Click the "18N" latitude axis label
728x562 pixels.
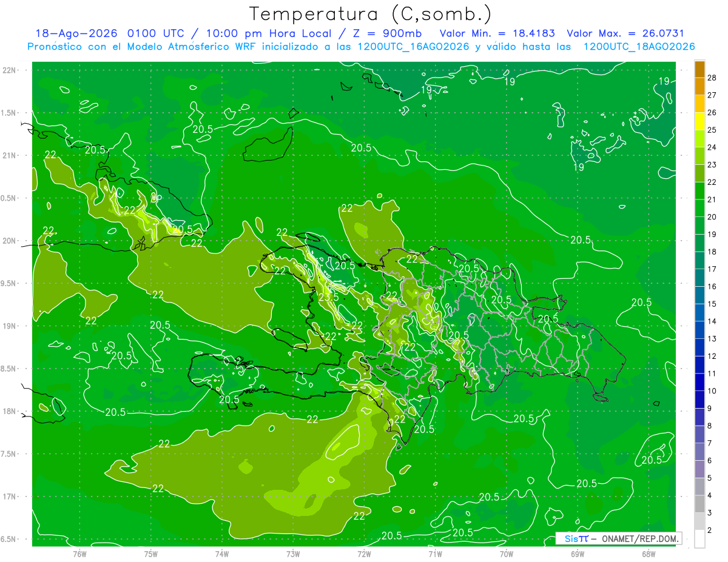point(9,412)
